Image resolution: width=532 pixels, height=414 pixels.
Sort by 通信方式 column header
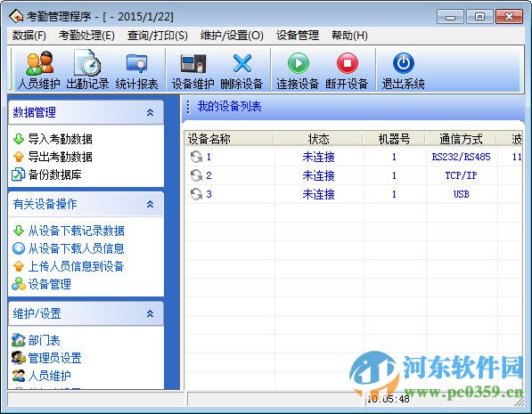pos(461,139)
